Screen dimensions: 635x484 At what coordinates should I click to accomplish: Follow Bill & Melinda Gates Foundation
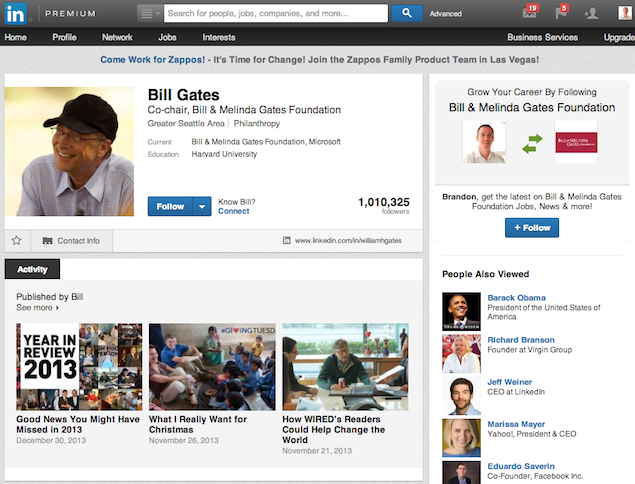(x=532, y=228)
